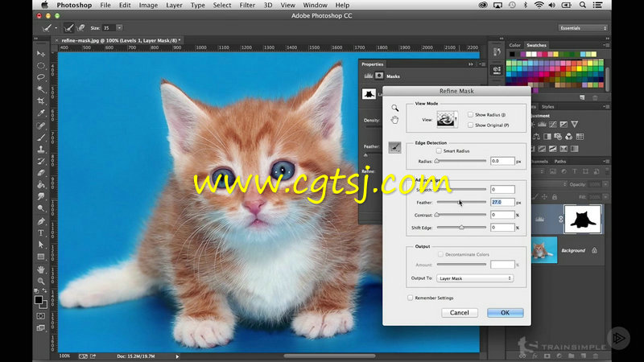
Task: Enable Show Original checkbox
Action: pyautogui.click(x=470, y=125)
